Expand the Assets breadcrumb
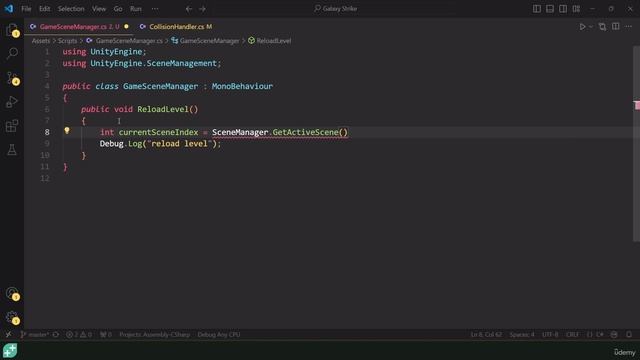 [41, 40]
